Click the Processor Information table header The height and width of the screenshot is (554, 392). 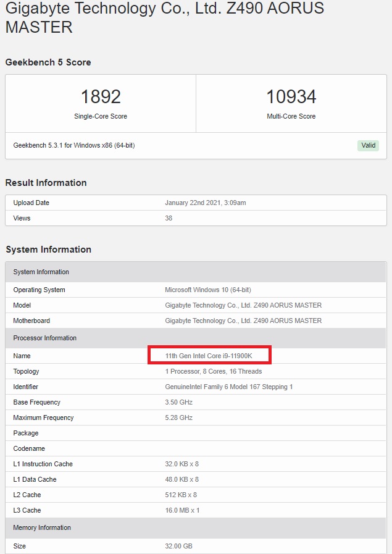coord(45,338)
